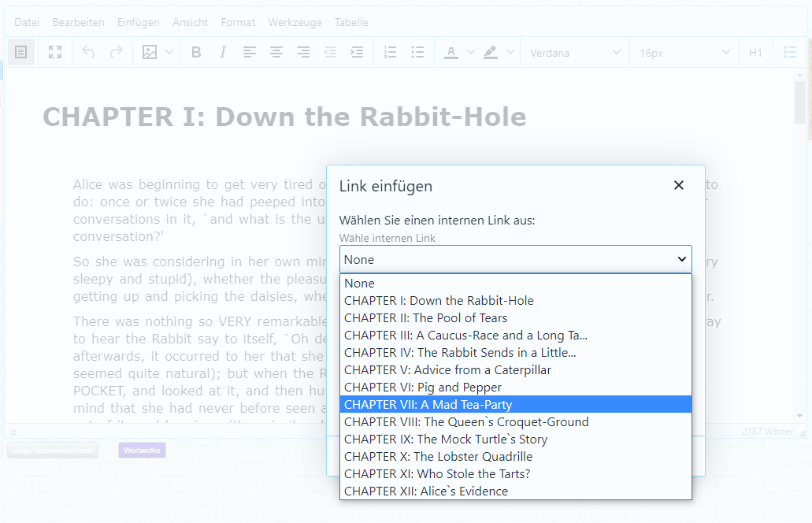
Task: Toggle bold formatting
Action: pyautogui.click(x=195, y=52)
